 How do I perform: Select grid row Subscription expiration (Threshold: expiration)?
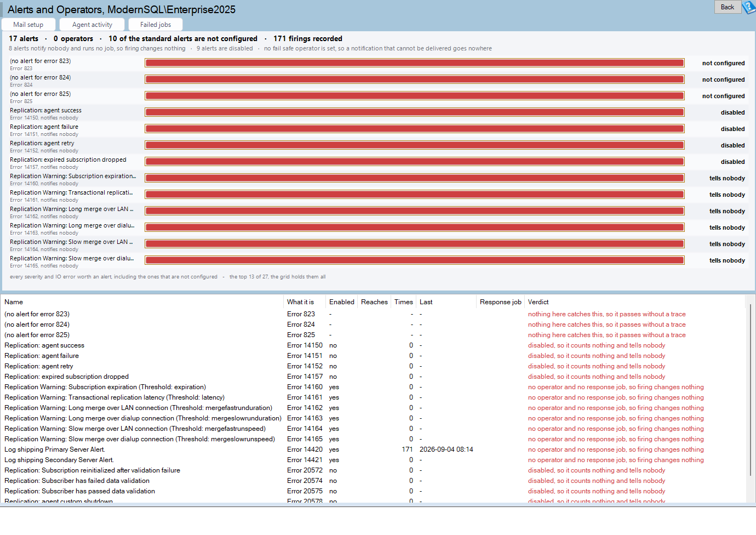tap(374, 387)
